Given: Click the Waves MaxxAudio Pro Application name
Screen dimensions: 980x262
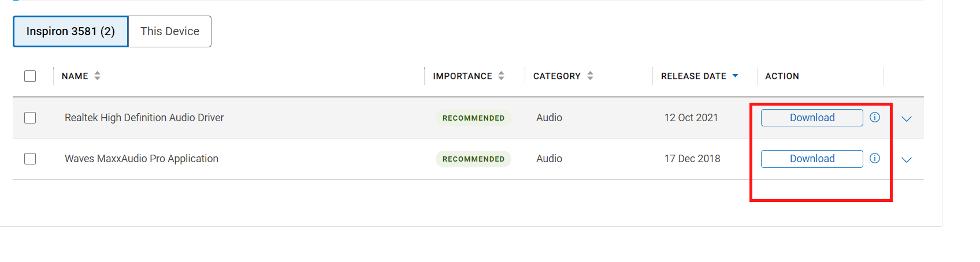Looking at the screenshot, I should click(142, 159).
